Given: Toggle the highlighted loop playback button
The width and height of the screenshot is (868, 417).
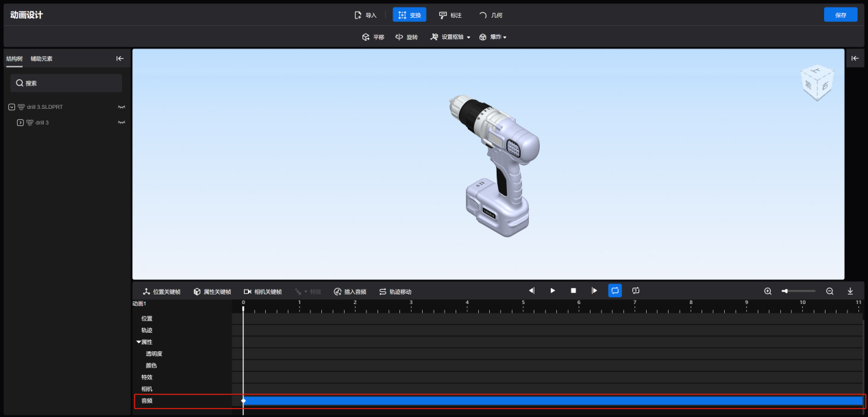Looking at the screenshot, I should pyautogui.click(x=615, y=290).
